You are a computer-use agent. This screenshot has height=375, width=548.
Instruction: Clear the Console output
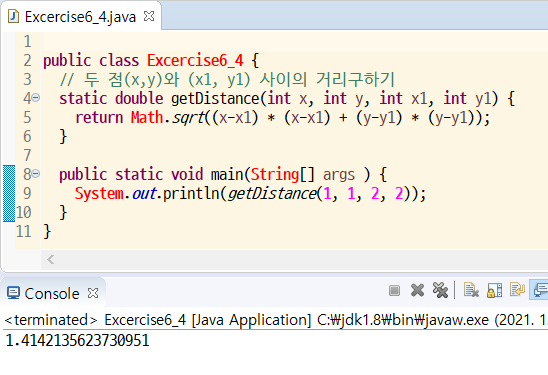click(x=471, y=290)
